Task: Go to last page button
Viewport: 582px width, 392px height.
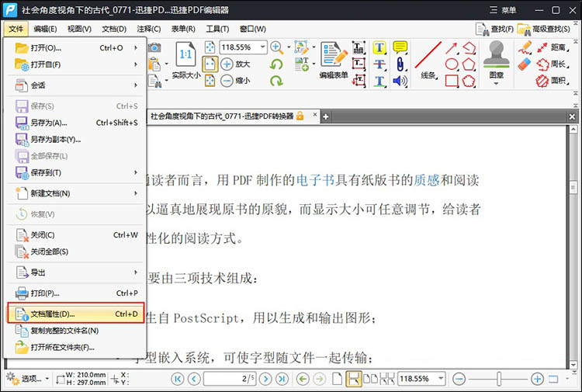Action: coord(282,379)
